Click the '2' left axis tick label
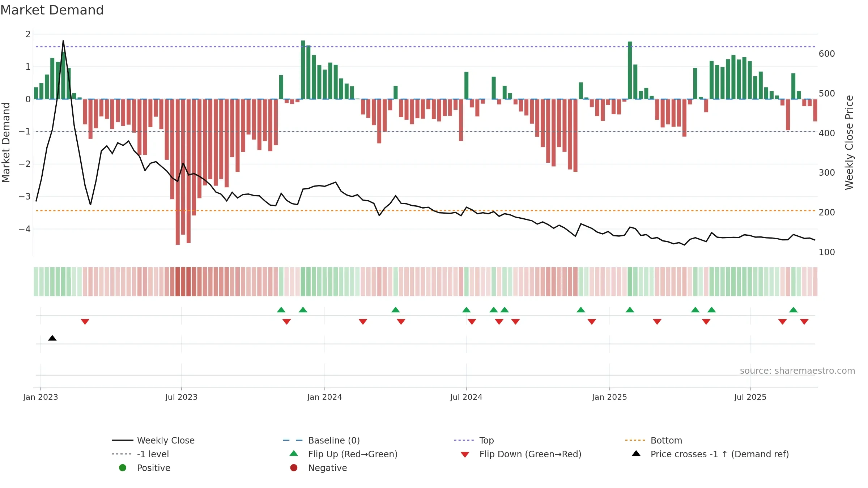 (28, 34)
